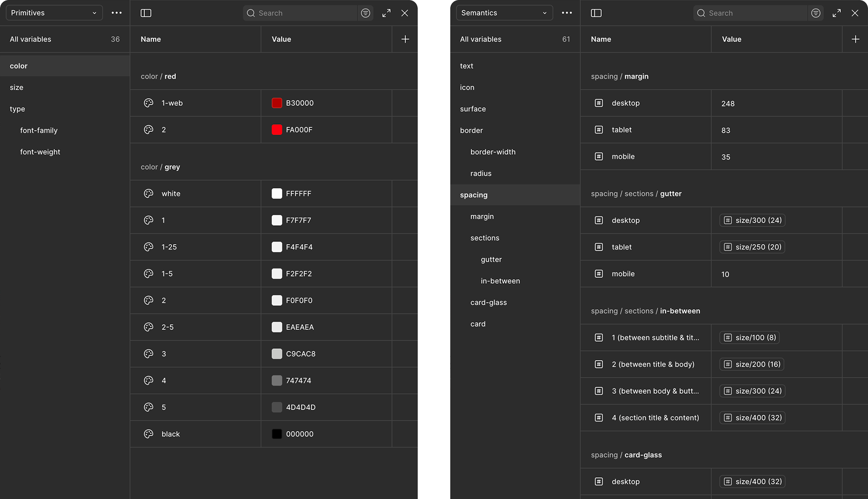
Task: Click the number icon of margin tablet variable
Action: 599,130
